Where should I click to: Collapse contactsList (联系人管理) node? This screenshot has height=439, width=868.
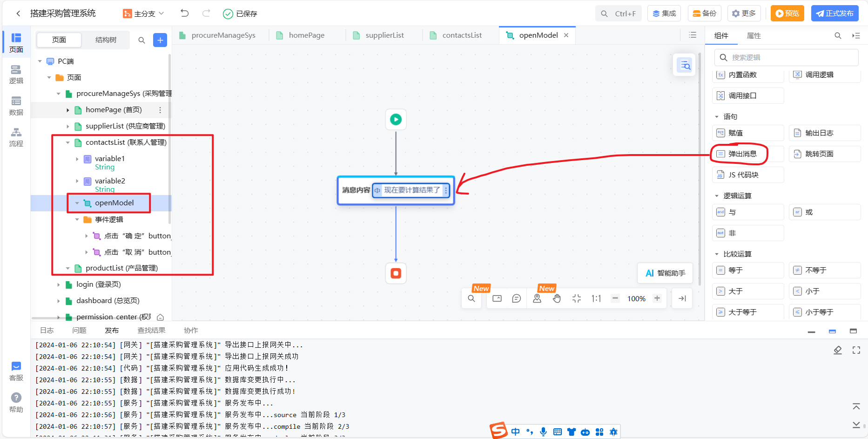pyautogui.click(x=68, y=142)
